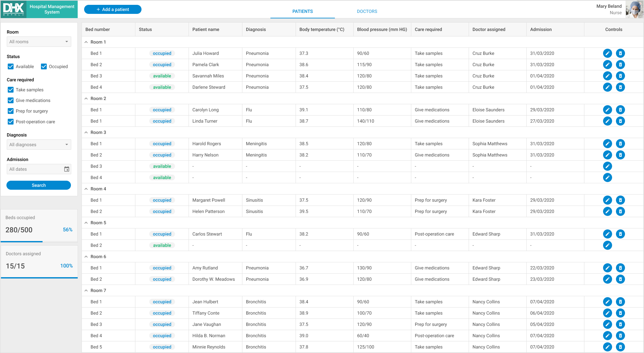Screen dimensions: 644x353
Task: Click the edit icon for available bed in Room 3
Action: point(608,166)
